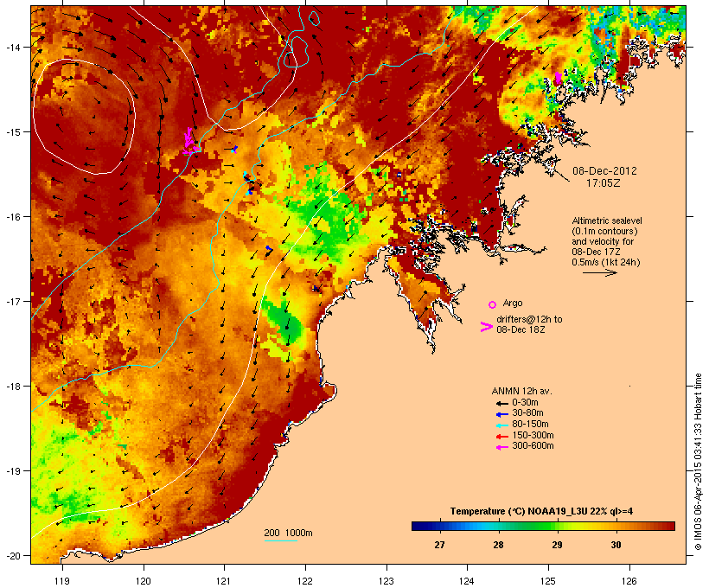This screenshot has height=588, width=709.
Task: Click latitude axis label '-19'
Action: pyautogui.click(x=13, y=471)
